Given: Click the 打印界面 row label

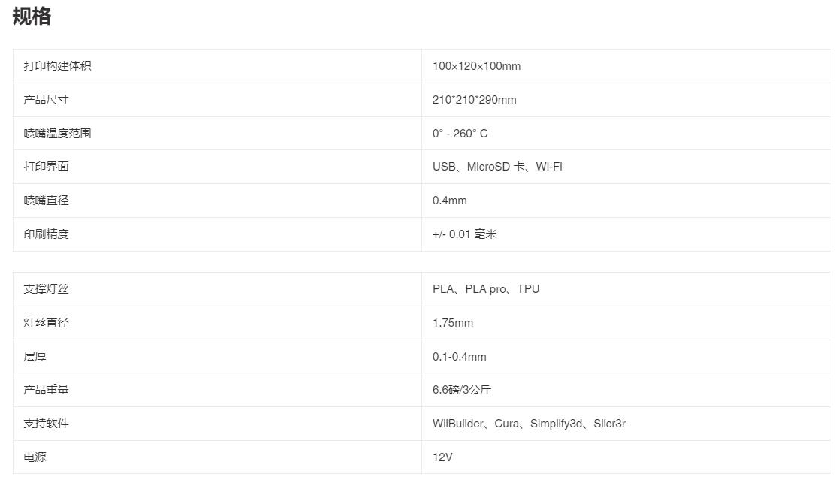Looking at the screenshot, I should [x=46, y=167].
